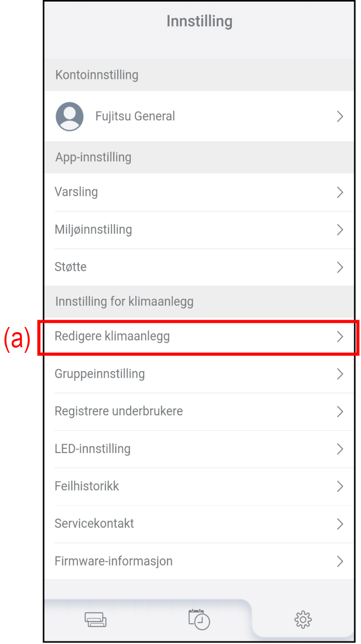The image size is (361, 644).
Task: Click the Miljøinnstilling label
Action: (x=93, y=229)
